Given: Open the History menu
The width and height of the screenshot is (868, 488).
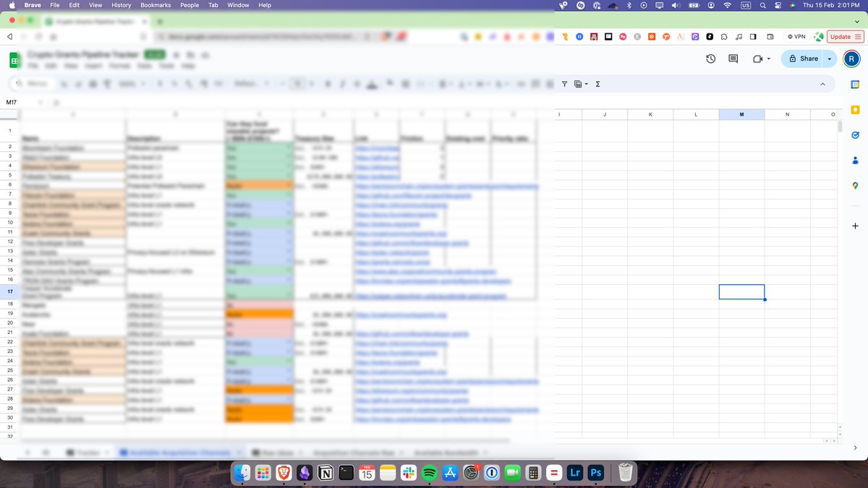Looking at the screenshot, I should coord(122,5).
